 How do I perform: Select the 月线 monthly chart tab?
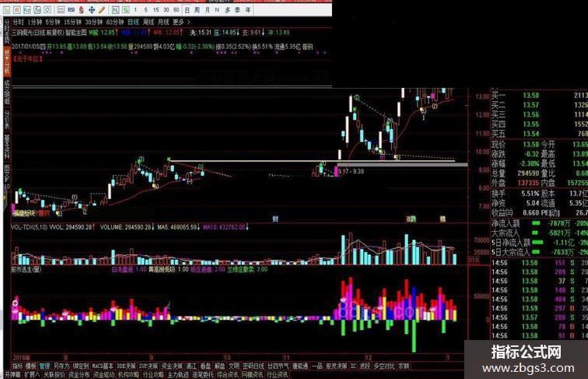click(163, 22)
